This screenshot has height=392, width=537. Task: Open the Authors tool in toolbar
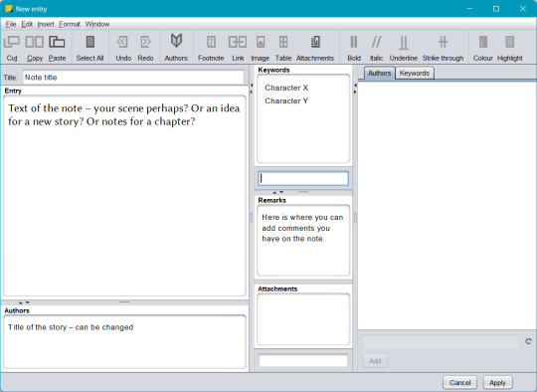point(176,48)
